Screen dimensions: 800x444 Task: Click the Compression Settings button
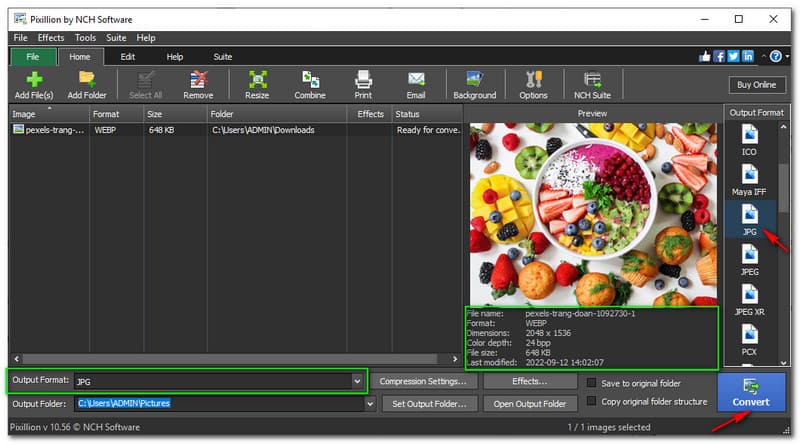pos(423,381)
